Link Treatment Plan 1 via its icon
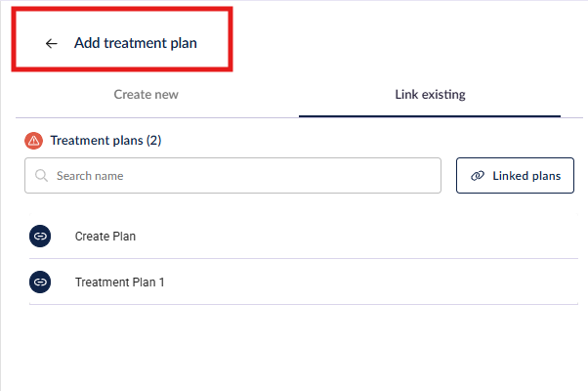This screenshot has width=588, height=391. [x=40, y=282]
